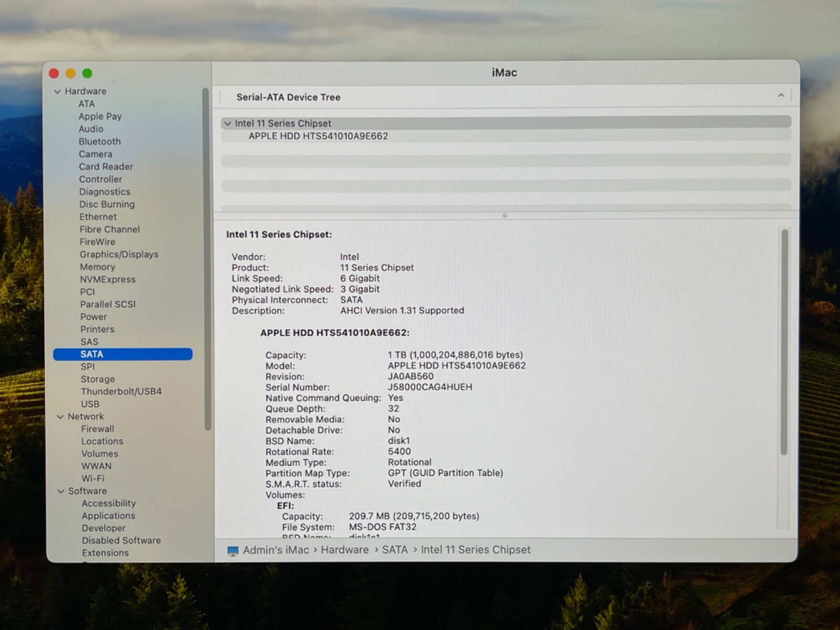This screenshot has height=630, width=840.
Task: Click the S.M.A.R.T. status Verified value
Action: click(x=404, y=484)
